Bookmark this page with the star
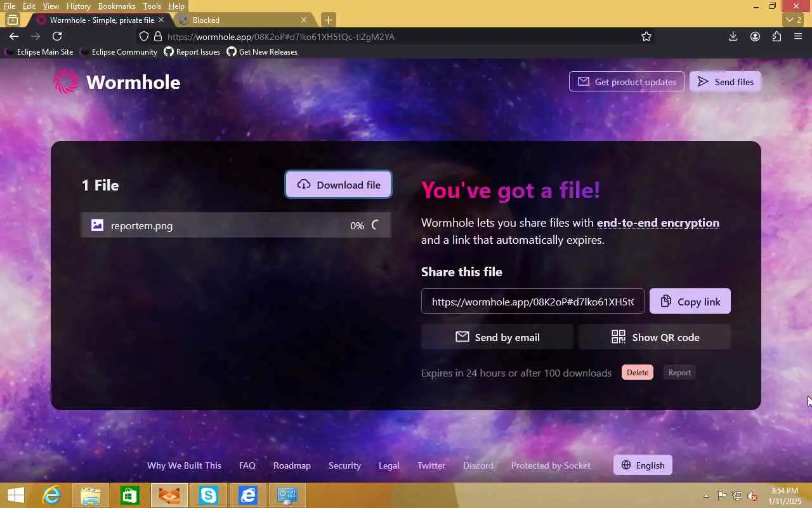This screenshot has height=508, width=812. tap(646, 36)
